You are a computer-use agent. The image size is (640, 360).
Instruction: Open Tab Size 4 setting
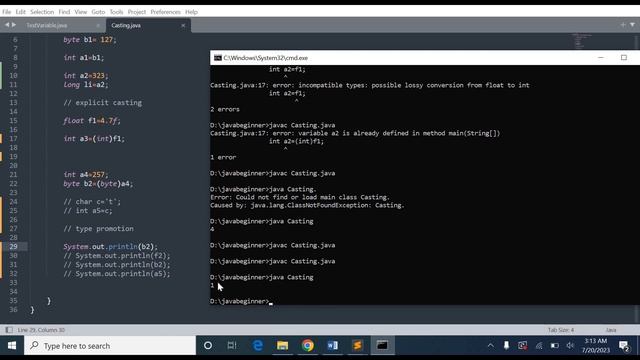point(561,330)
